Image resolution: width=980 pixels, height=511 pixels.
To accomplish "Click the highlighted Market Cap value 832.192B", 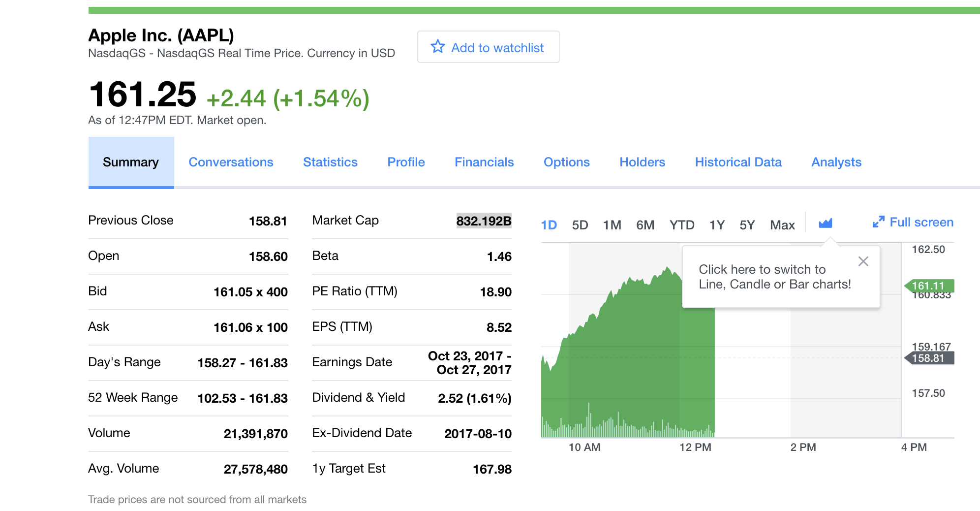I will click(x=484, y=221).
